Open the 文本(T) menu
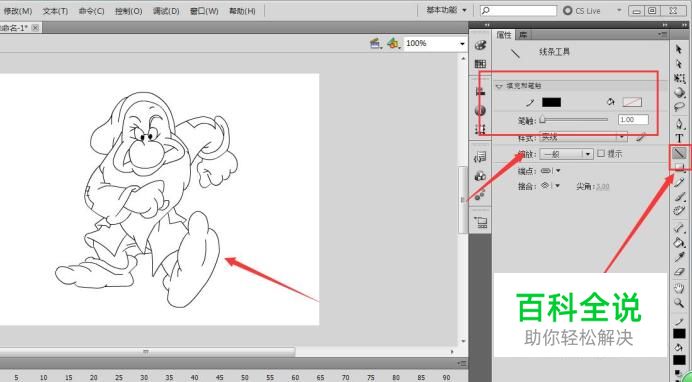This screenshot has width=692, height=382. [55, 11]
